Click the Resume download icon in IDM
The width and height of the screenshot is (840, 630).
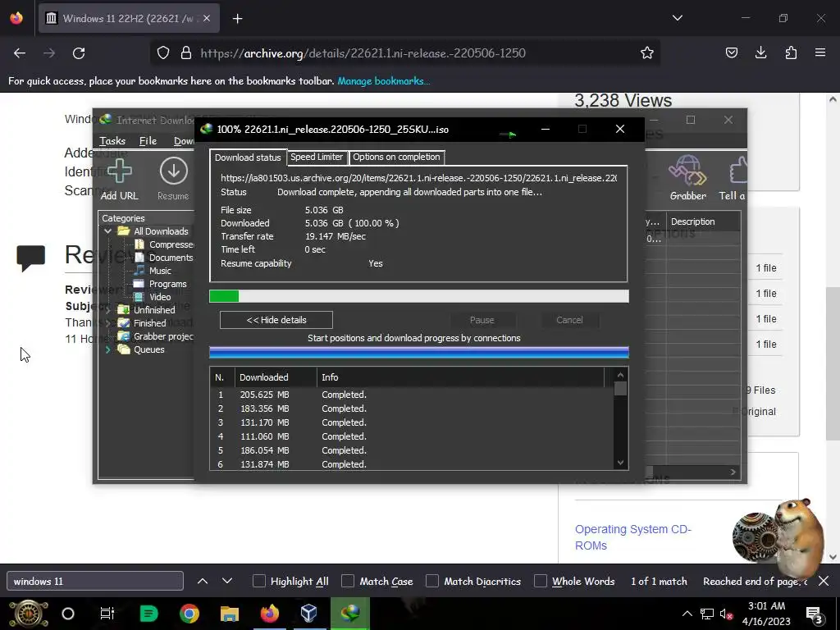(174, 171)
